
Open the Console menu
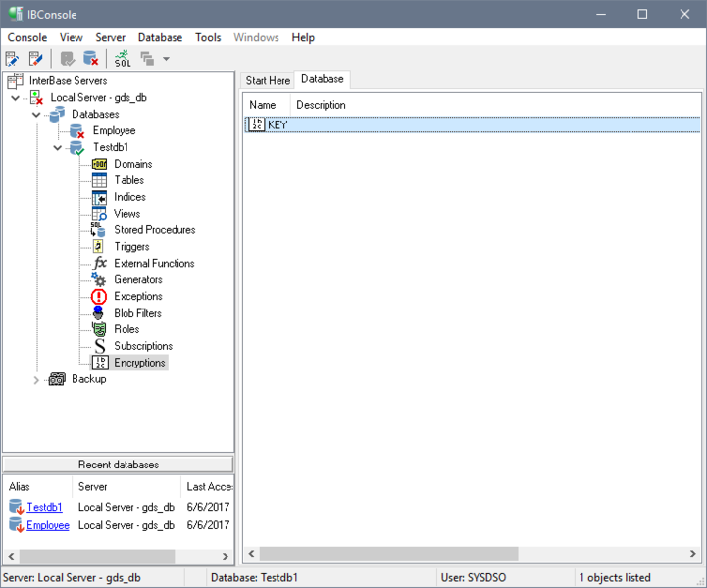[x=27, y=37]
